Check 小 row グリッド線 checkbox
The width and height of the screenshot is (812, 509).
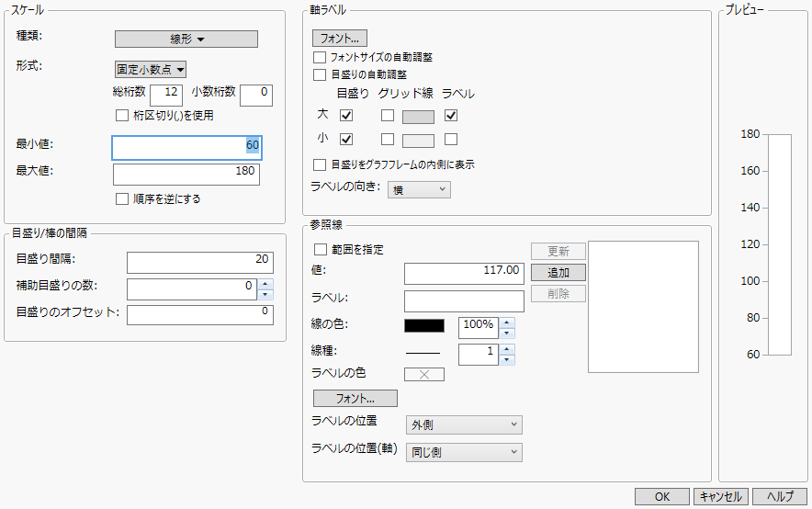click(388, 139)
